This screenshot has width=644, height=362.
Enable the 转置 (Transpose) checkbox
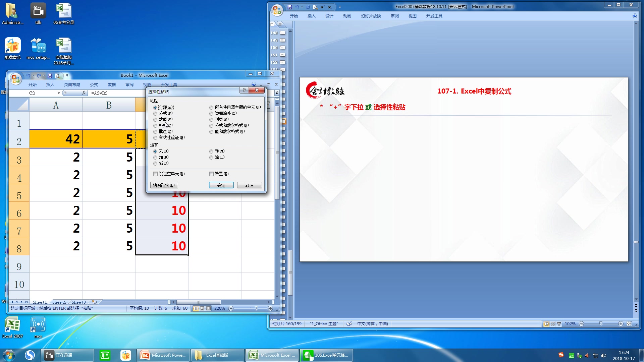coord(211,174)
